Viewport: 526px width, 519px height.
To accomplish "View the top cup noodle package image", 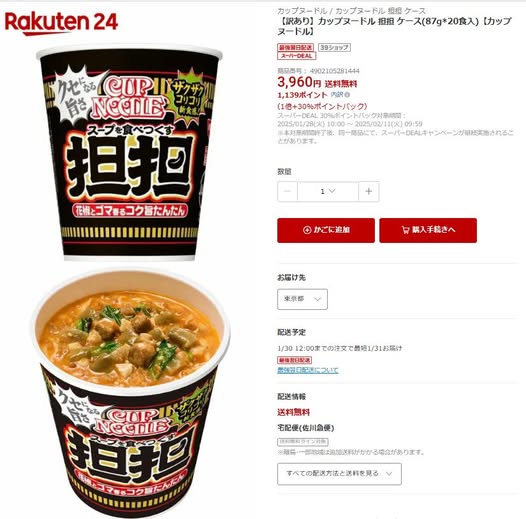I will (129, 152).
